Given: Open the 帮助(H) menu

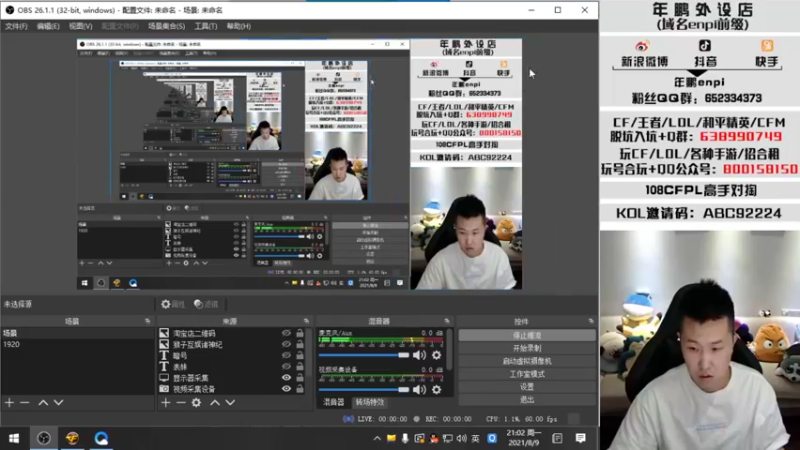Looking at the screenshot, I should click(239, 26).
